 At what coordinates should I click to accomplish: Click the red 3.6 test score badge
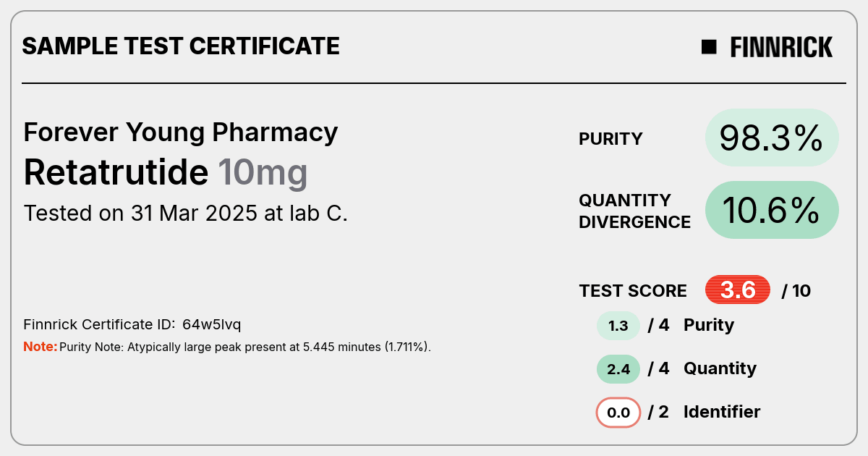738,290
